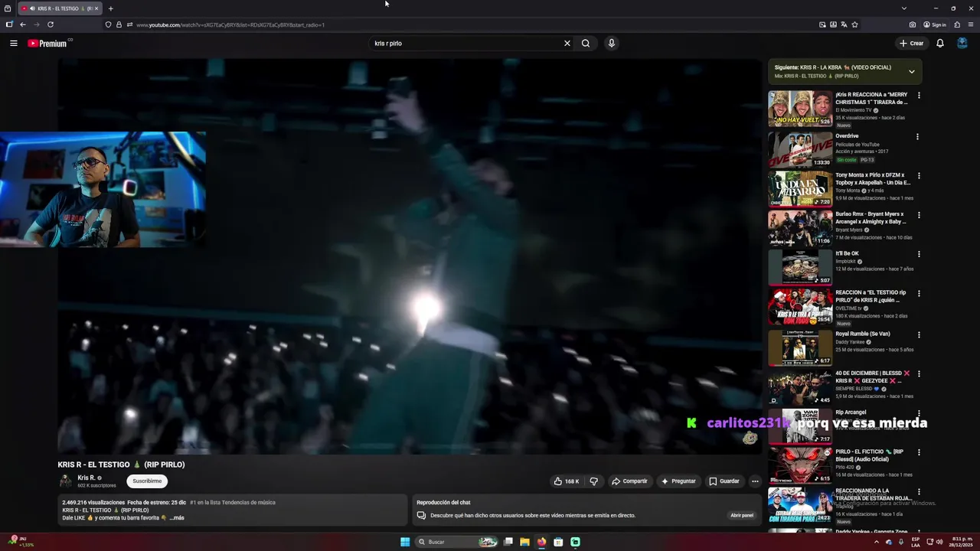Screen dimensions: 980x551
Task: Like the video showing 168 K
Action: click(567, 481)
